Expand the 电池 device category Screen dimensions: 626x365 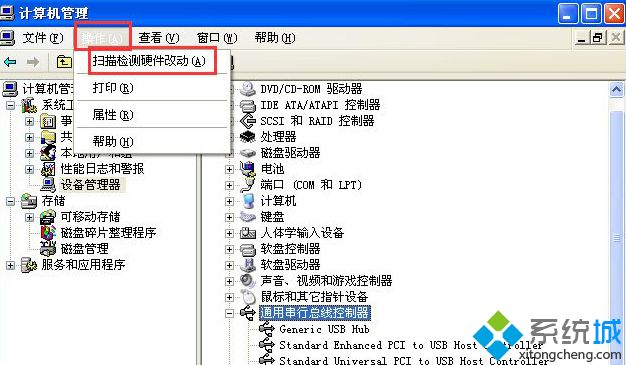pos(229,169)
